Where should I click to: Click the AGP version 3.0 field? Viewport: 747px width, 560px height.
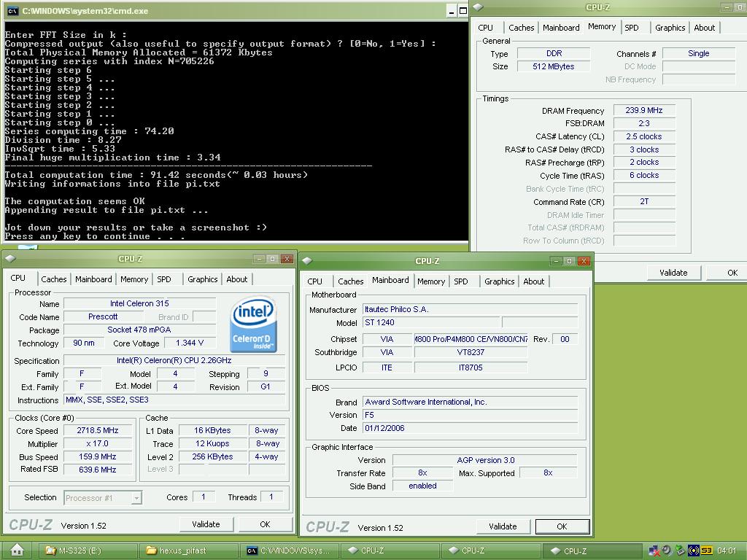point(485,460)
